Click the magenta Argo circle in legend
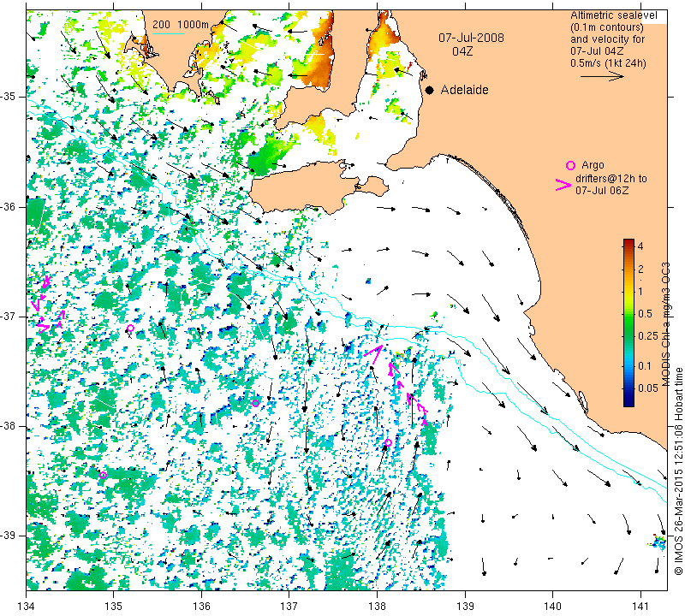Viewport: 685px width, 616px height. tap(570, 165)
